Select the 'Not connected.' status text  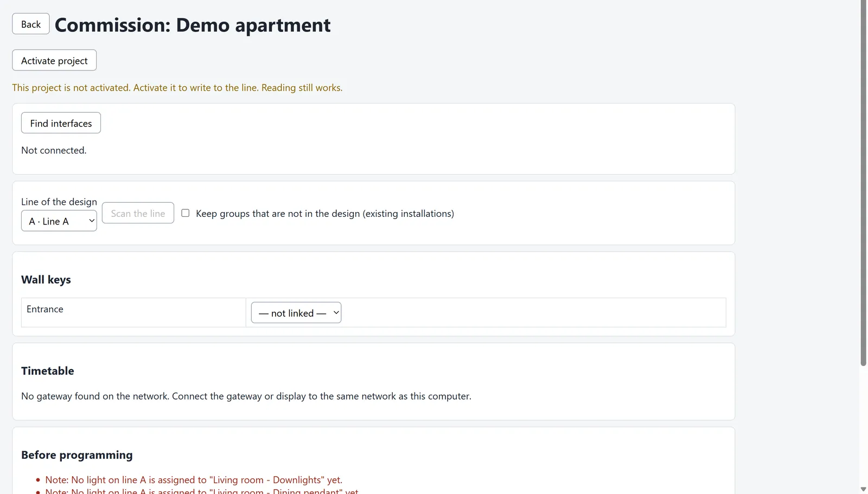click(54, 150)
